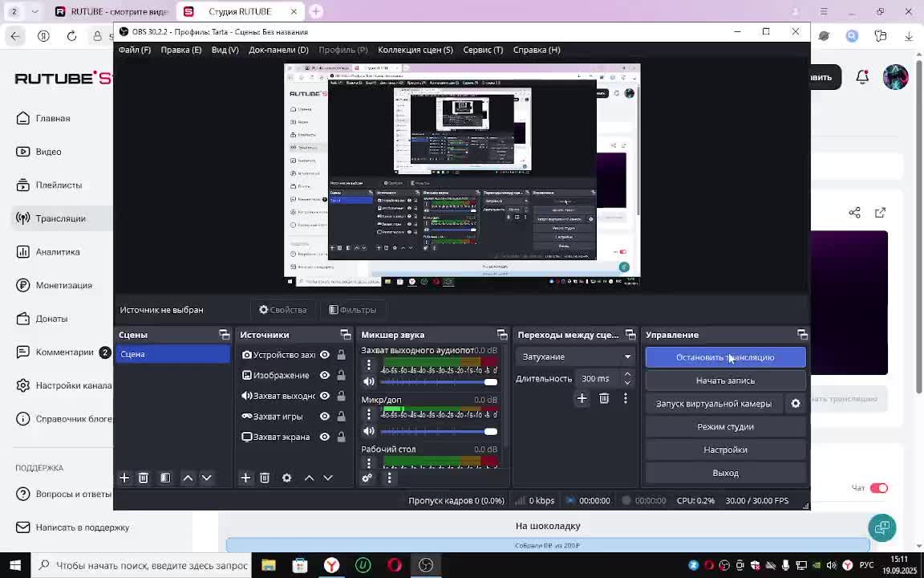
Task: Open browser tab list dropdown chevron
Action: point(34,11)
